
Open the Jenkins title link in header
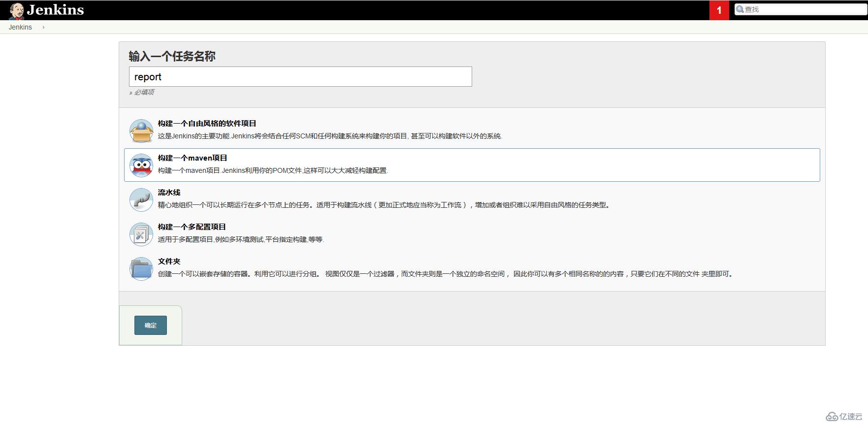click(x=55, y=10)
